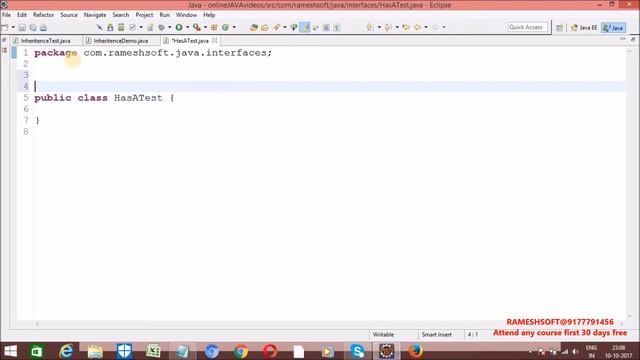Open the External Tools dropdown arrow
The height and width of the screenshot is (360, 640).
[x=205, y=27]
